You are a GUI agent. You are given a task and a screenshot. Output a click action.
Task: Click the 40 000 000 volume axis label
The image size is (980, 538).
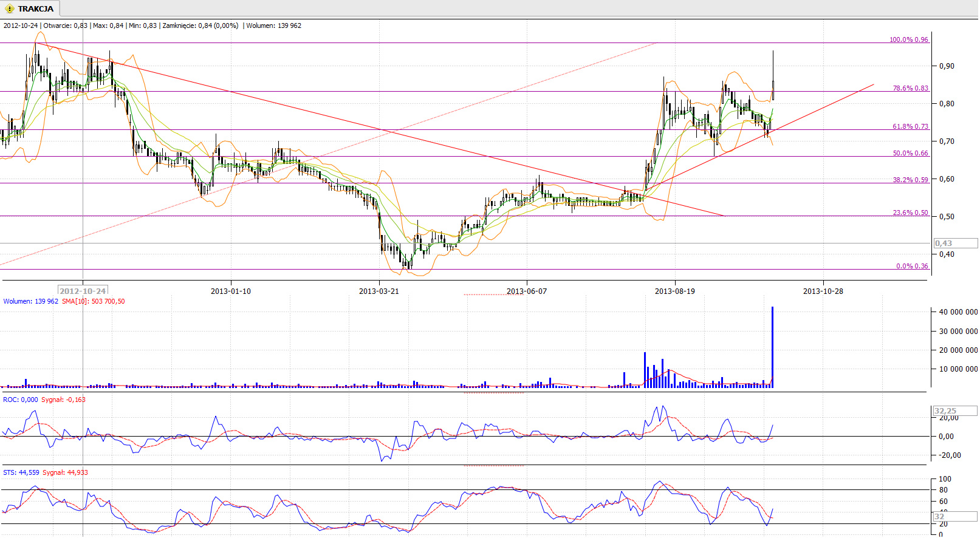pyautogui.click(x=958, y=312)
